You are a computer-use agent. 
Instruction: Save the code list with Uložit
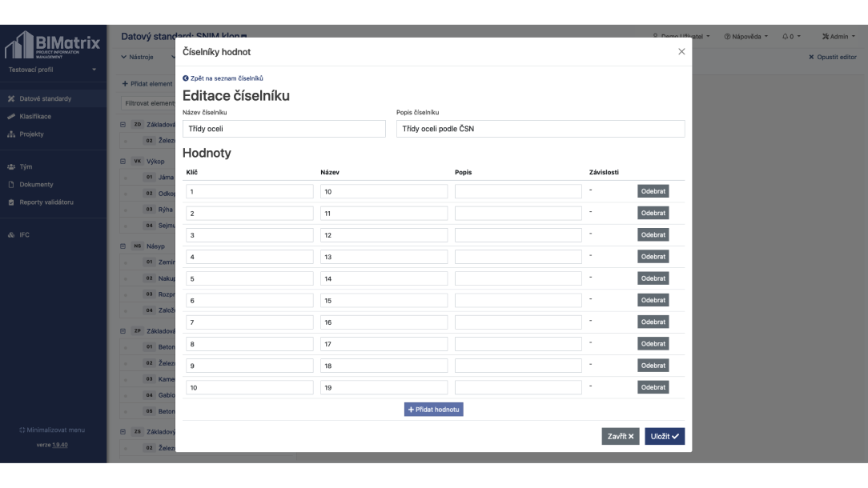click(x=665, y=436)
